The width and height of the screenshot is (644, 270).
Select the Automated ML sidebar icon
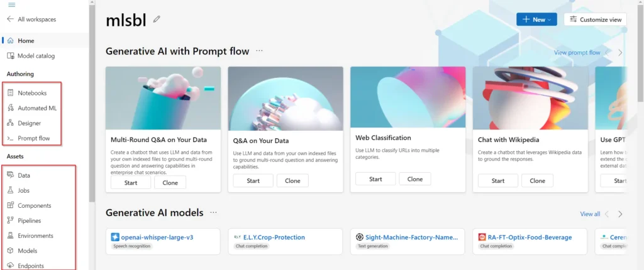point(11,108)
